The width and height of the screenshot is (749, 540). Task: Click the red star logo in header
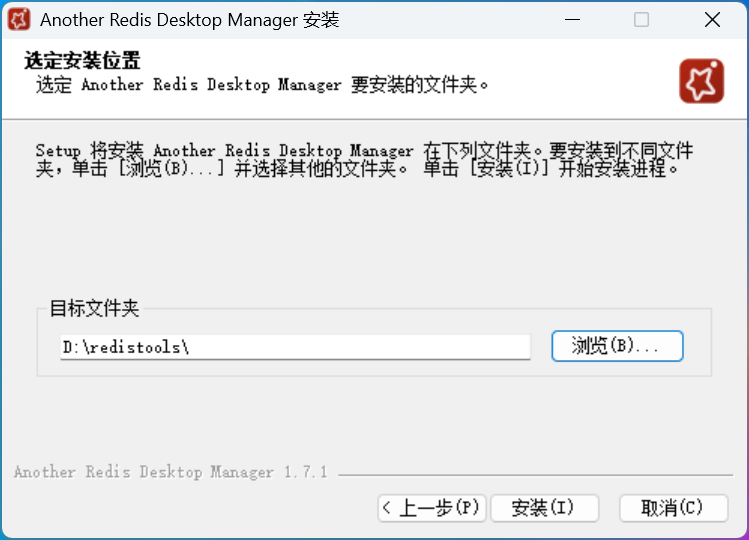pos(701,81)
